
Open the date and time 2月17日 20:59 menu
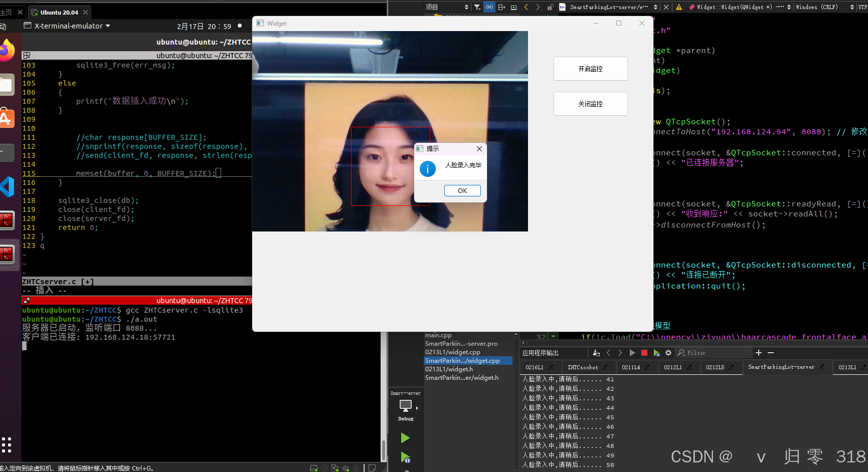click(204, 27)
